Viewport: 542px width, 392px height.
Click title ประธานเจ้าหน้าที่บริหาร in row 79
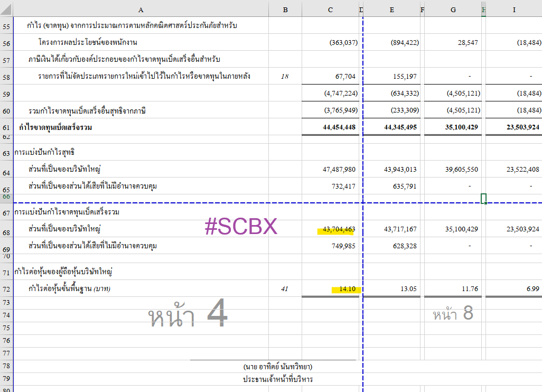(x=277, y=379)
